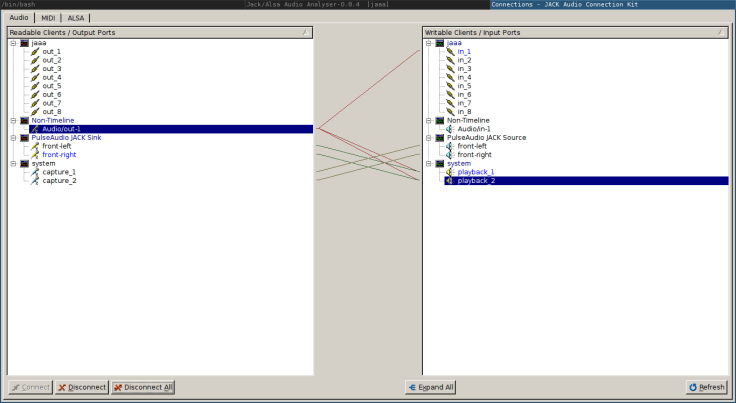The height and width of the screenshot is (403, 736).
Task: Click the front-right port icon under PulseAudio JACK Sink
Action: [x=35, y=155]
